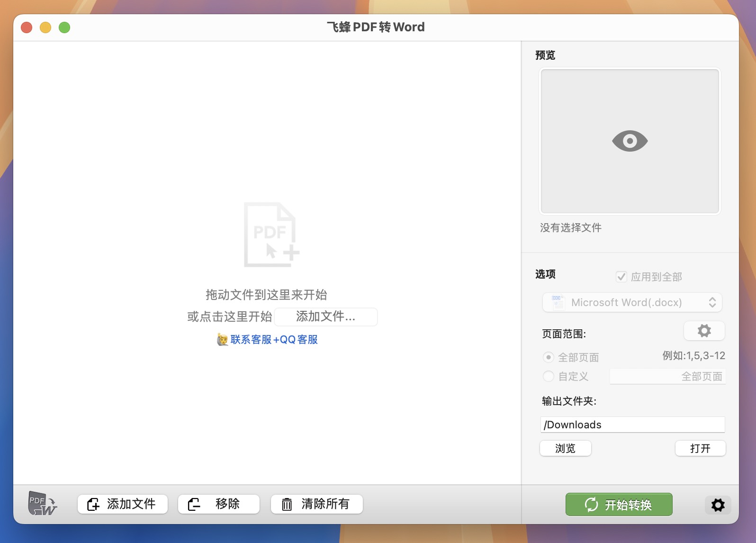Click the 浏览 browse button

[x=565, y=448]
